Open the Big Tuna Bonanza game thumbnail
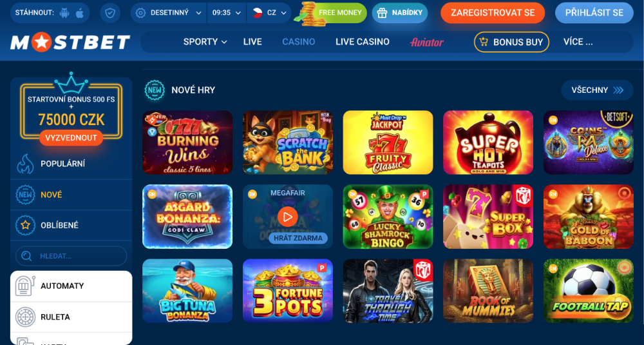 tap(187, 291)
